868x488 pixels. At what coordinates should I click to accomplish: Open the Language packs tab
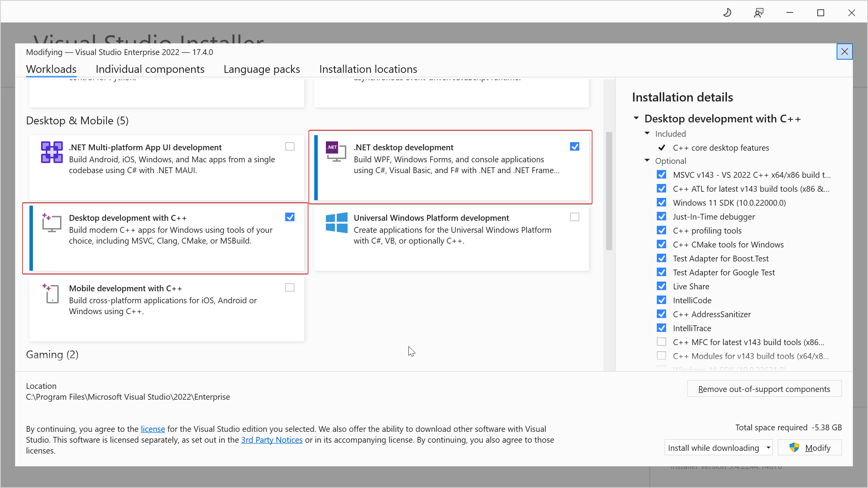(x=262, y=69)
